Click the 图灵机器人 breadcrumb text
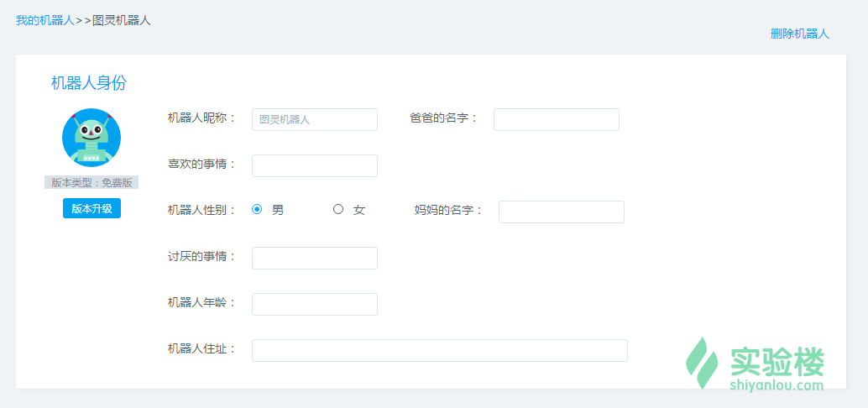 (x=122, y=20)
